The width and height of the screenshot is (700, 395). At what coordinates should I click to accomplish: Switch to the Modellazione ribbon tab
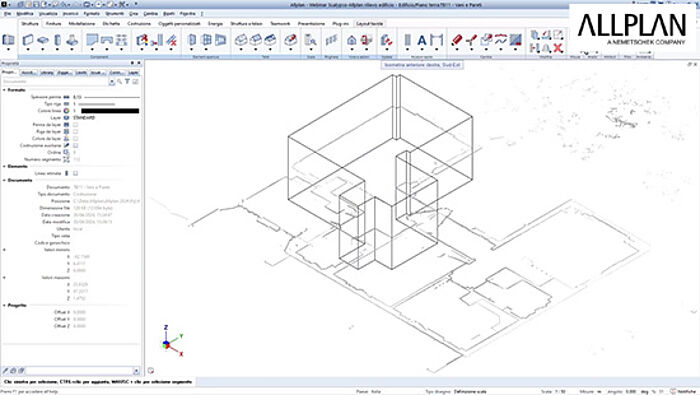pyautogui.click(x=82, y=24)
